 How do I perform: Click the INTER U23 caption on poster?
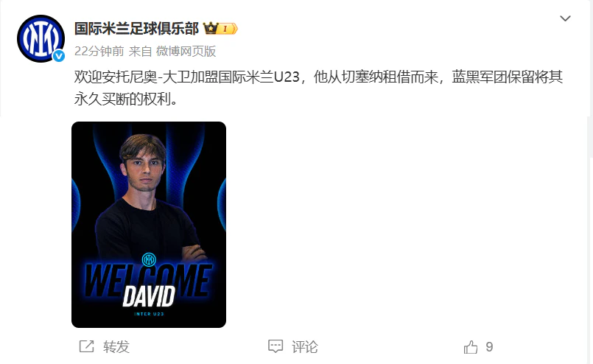pos(149,314)
